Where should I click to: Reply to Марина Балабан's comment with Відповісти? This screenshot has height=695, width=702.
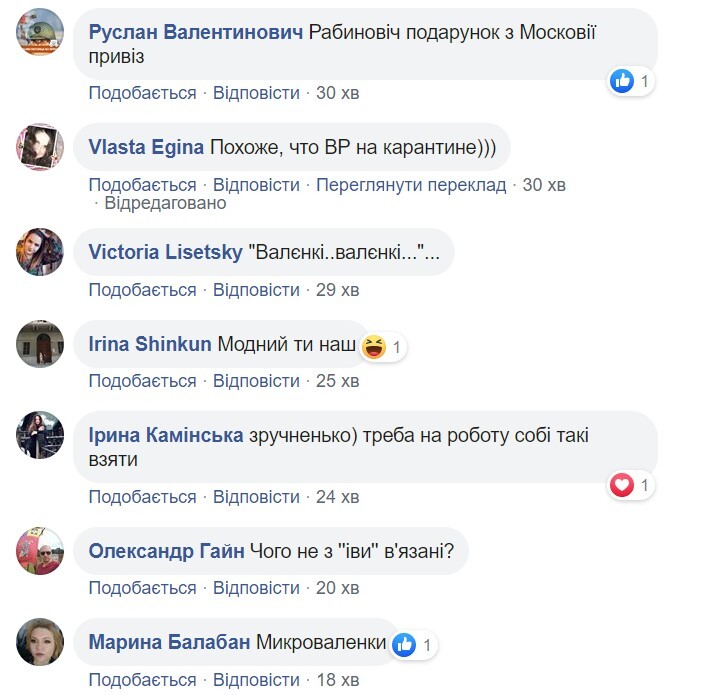pos(256,681)
